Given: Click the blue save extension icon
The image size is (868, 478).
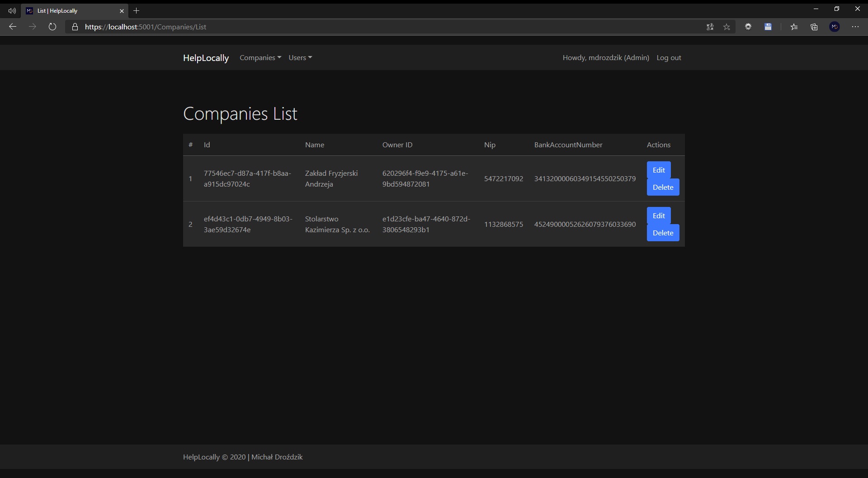Looking at the screenshot, I should click(768, 27).
